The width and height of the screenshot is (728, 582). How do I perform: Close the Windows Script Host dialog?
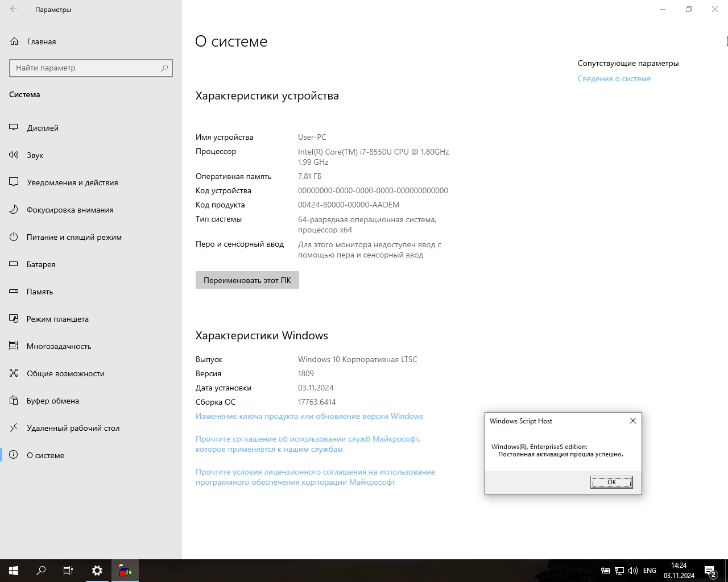tap(633, 421)
